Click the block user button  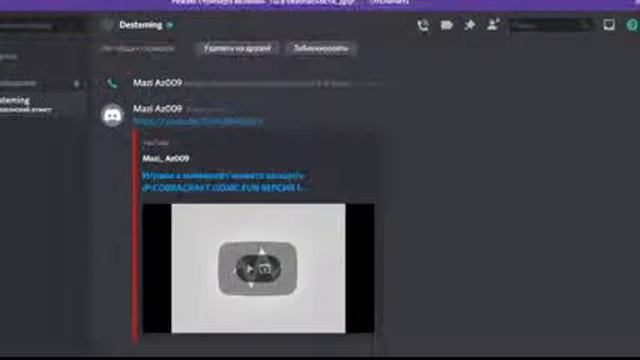point(321,49)
